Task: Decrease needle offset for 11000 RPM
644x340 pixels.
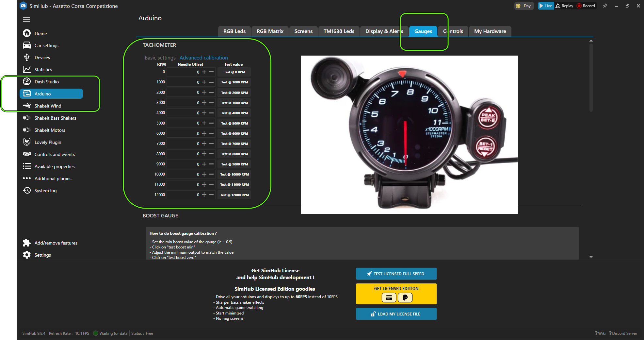Action: pos(211,185)
